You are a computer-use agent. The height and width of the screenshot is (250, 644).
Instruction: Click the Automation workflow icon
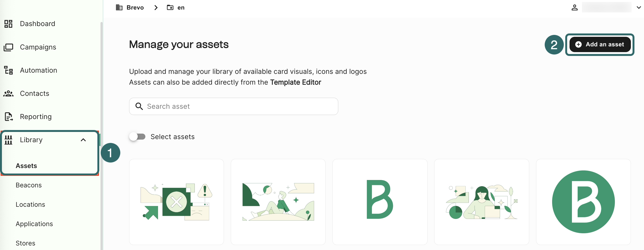point(8,70)
